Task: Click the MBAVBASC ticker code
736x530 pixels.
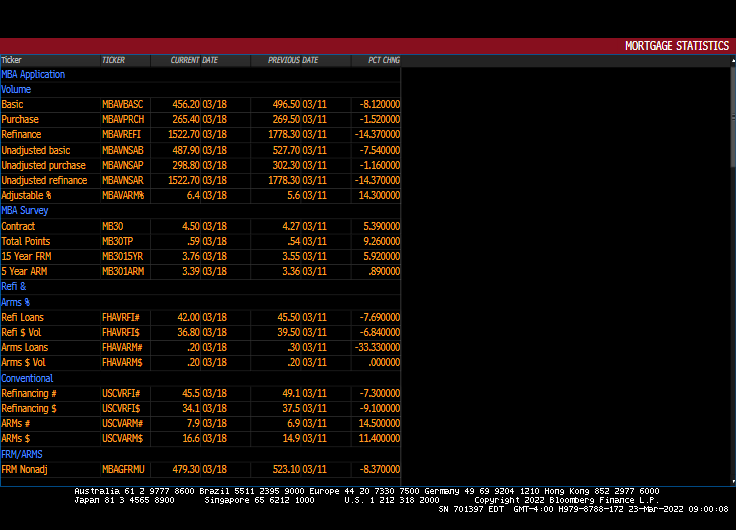Action: (x=122, y=105)
